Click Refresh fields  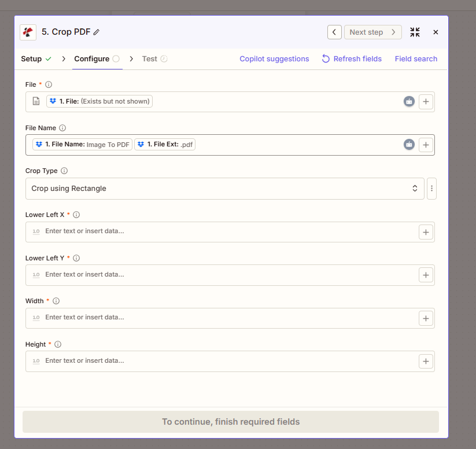pos(352,59)
